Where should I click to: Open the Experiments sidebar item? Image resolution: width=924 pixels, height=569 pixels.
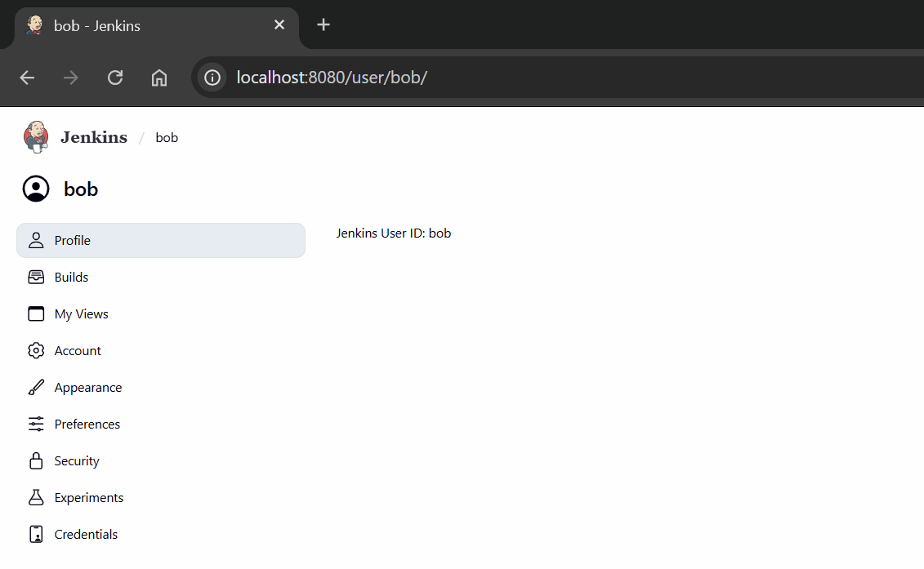coord(161,498)
